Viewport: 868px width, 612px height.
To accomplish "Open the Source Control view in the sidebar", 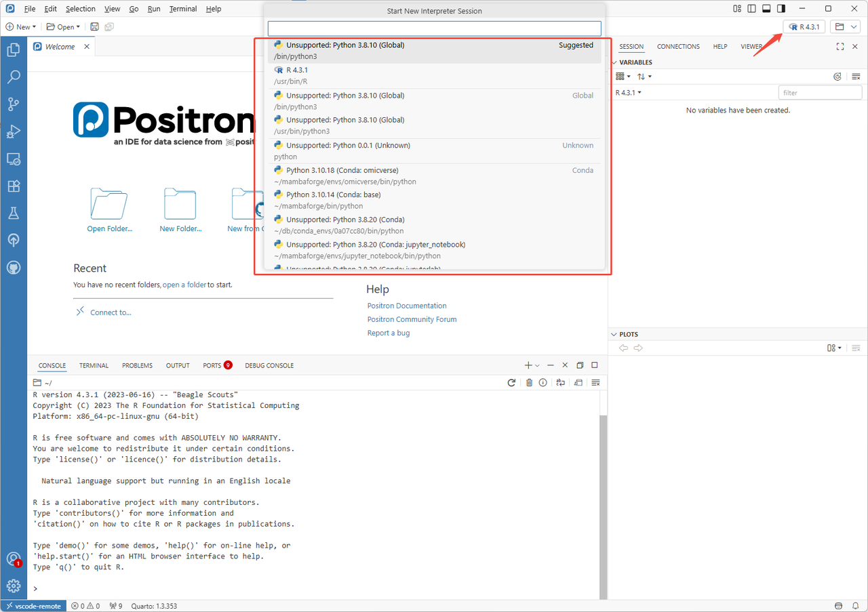I will [x=14, y=104].
